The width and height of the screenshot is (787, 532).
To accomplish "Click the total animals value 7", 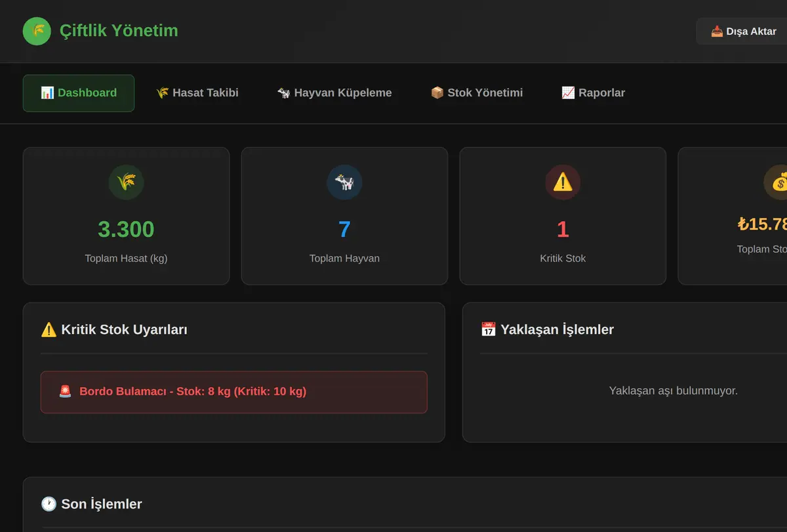I will 344,229.
